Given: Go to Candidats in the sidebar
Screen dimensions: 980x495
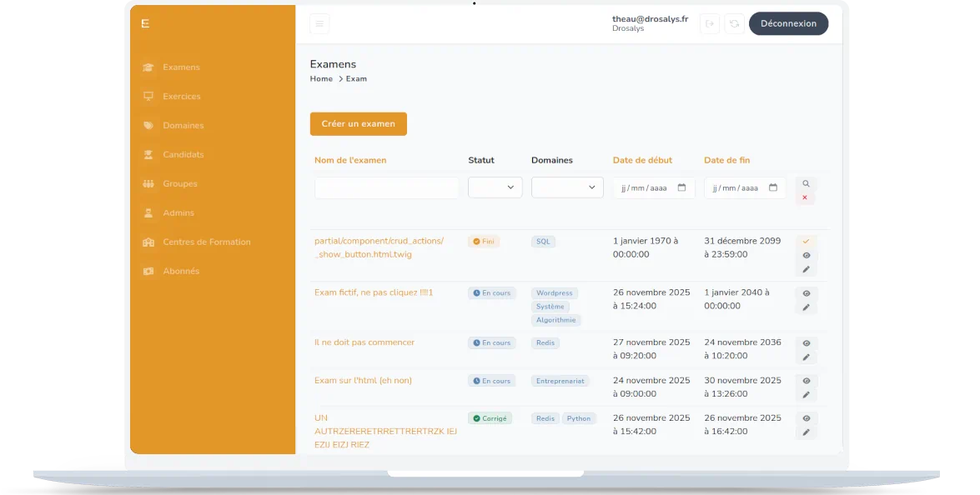Looking at the screenshot, I should pos(183,155).
